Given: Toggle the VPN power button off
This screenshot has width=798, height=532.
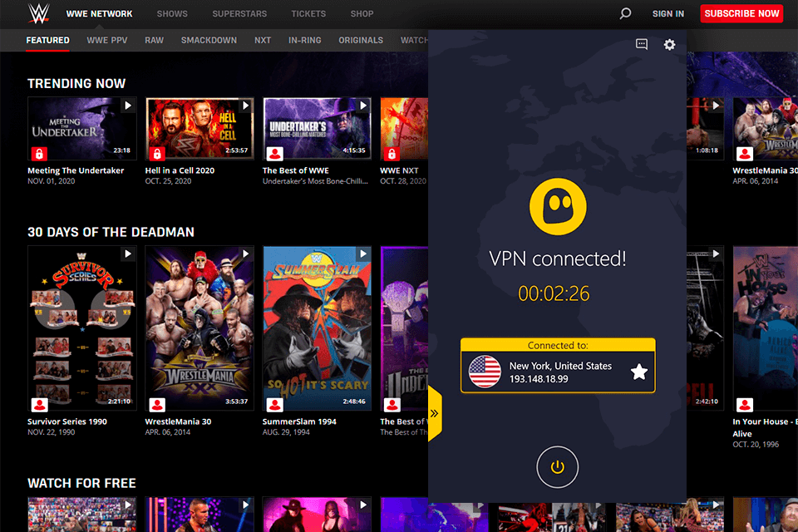Looking at the screenshot, I should (557, 467).
